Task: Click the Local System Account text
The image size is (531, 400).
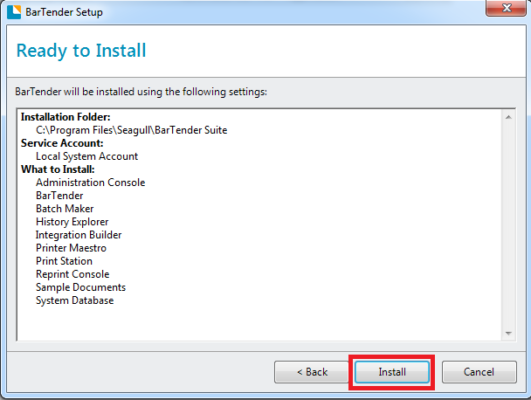Action: tap(87, 156)
